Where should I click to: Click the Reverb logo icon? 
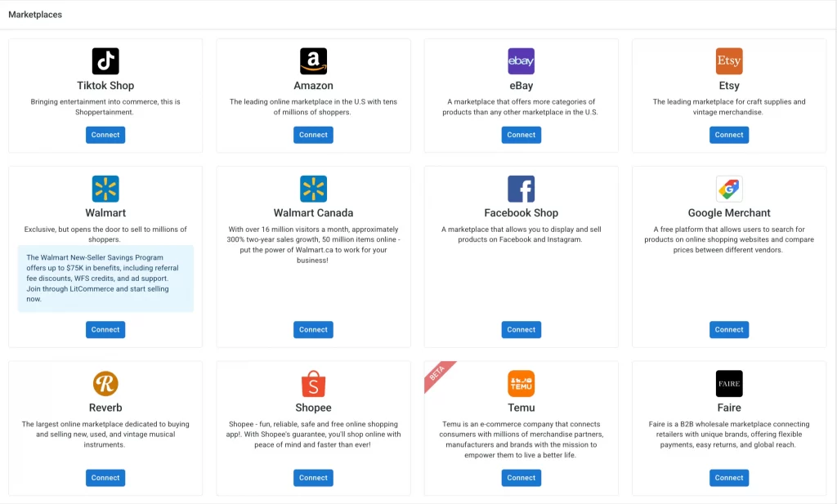(x=105, y=383)
